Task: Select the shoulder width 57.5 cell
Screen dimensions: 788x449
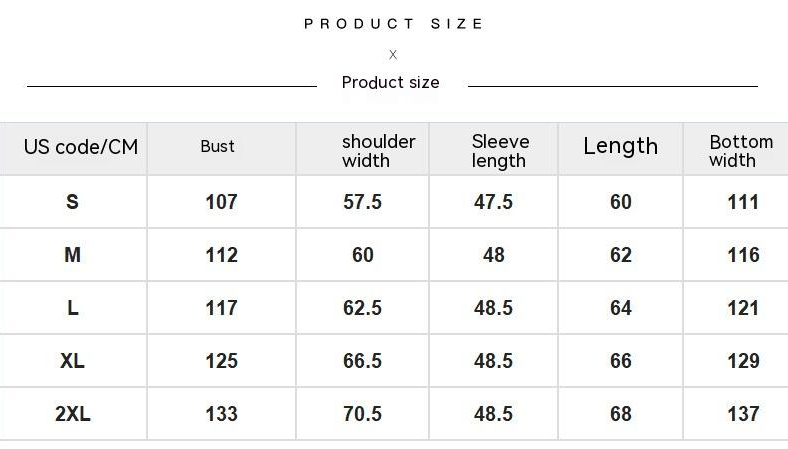Action: pos(362,202)
